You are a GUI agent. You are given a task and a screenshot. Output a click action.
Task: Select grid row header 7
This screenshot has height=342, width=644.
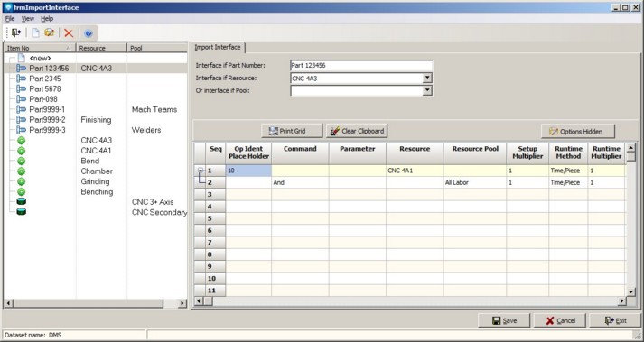(215, 242)
